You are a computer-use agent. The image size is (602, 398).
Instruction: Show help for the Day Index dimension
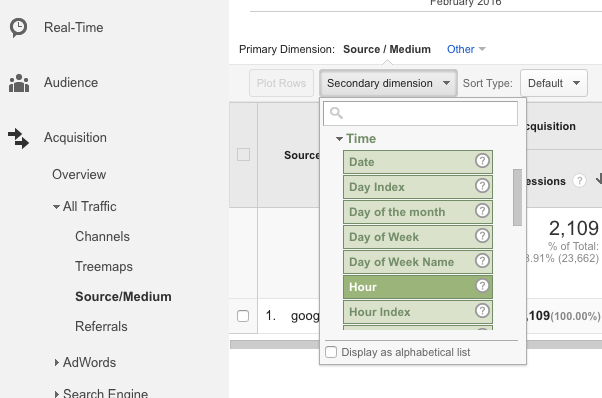pos(482,186)
